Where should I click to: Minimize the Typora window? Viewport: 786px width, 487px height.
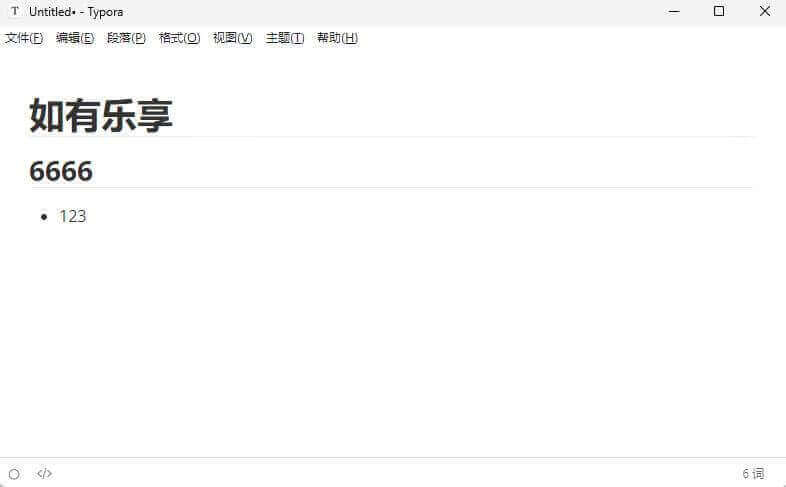coord(674,12)
